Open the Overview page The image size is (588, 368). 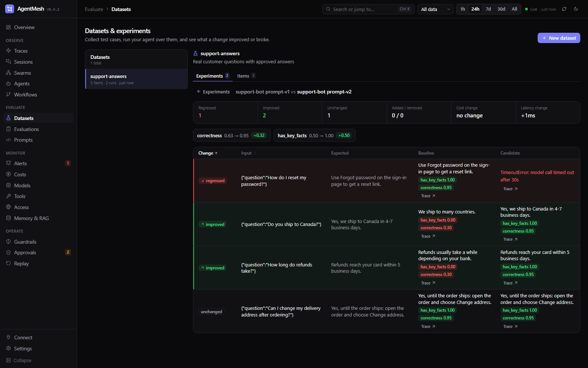tap(38, 27)
